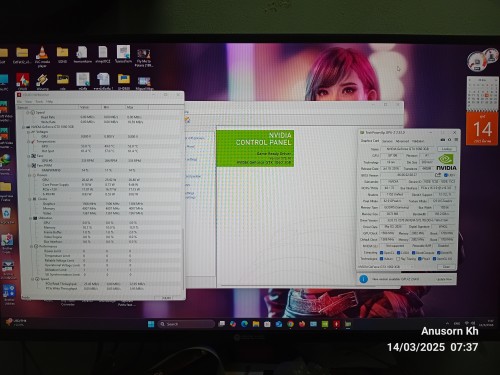Click the Windows taskbar Search box

(186, 324)
